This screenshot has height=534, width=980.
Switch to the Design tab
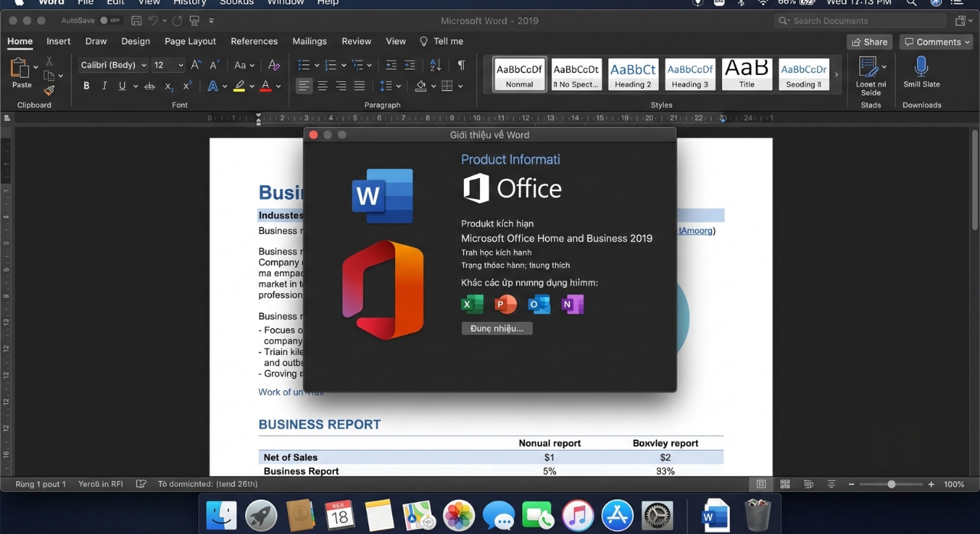coord(136,41)
